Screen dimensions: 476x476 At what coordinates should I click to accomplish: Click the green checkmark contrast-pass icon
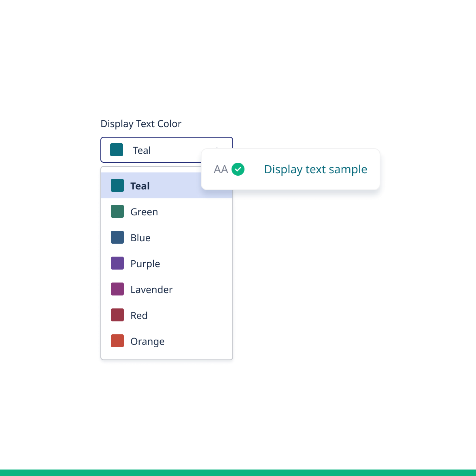(x=238, y=169)
